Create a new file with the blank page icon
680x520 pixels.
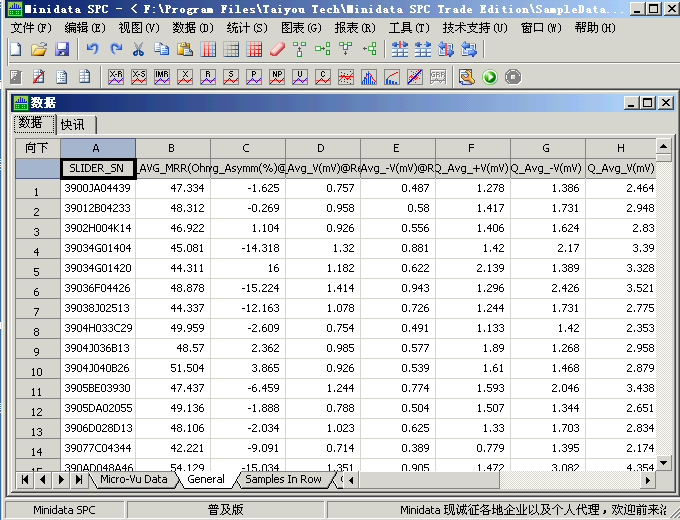(16, 49)
